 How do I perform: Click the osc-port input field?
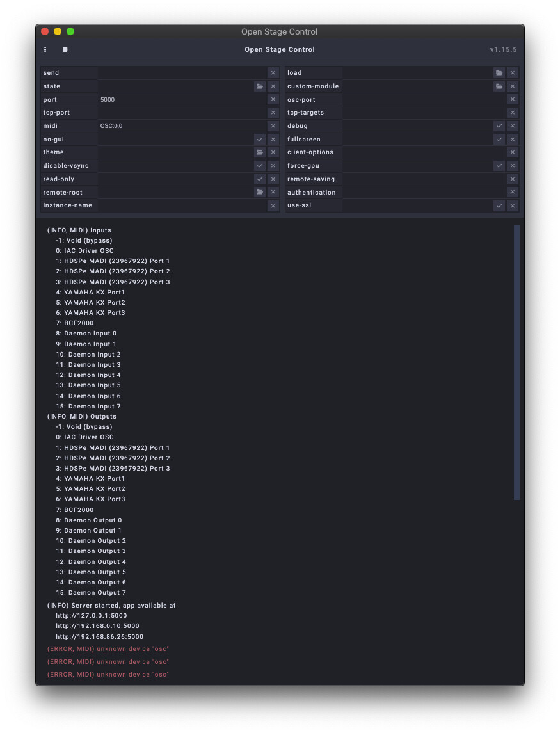click(x=423, y=100)
